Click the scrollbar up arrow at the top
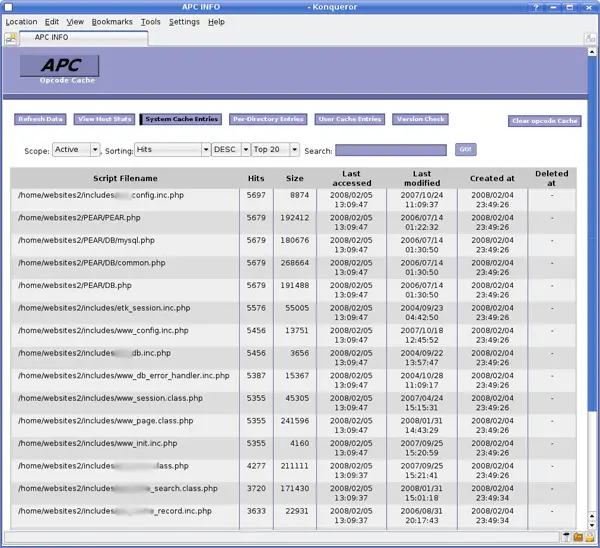Screen dimensions: 600x548 click(592, 52)
